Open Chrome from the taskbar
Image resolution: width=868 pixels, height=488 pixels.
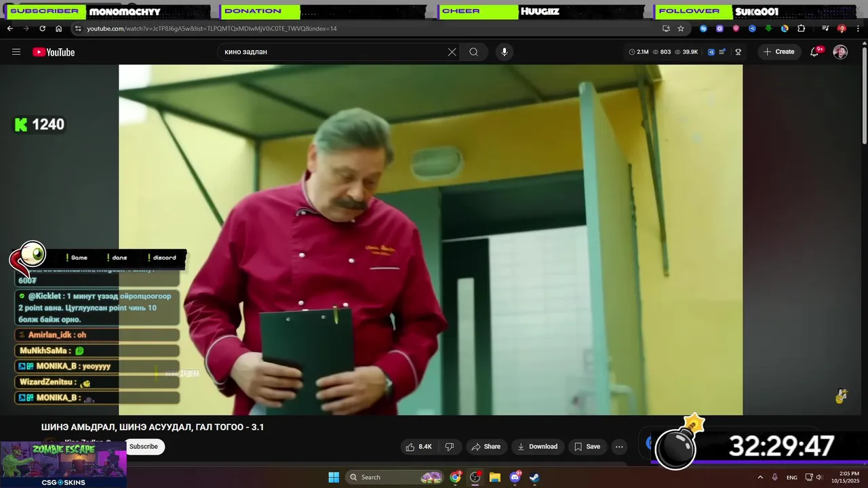[456, 477]
